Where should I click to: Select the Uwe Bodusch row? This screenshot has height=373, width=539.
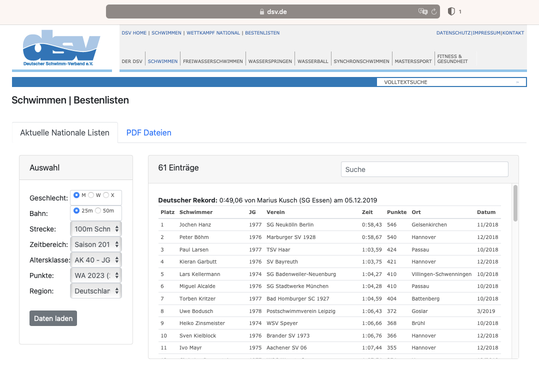(x=330, y=311)
